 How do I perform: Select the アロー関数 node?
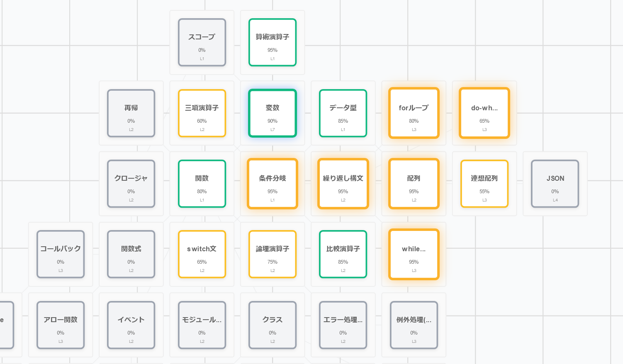pyautogui.click(x=61, y=325)
